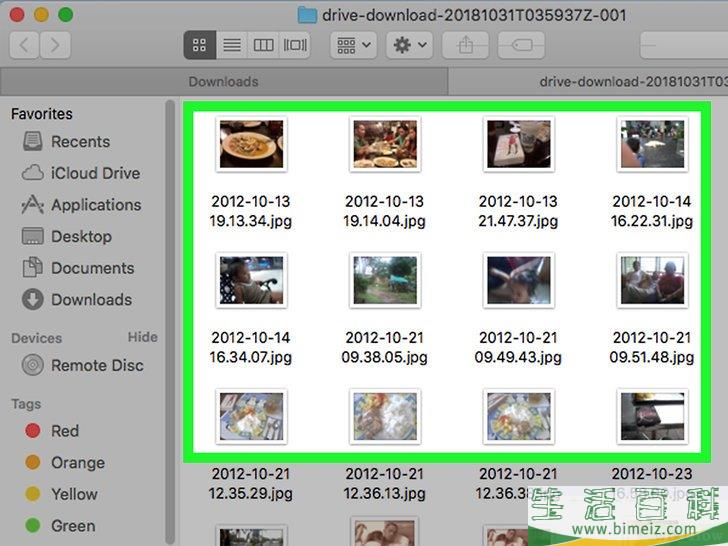This screenshot has height=546, width=728.
Task: Click the filename 2012-10-21 09.51.48.jpg
Action: coord(652,347)
